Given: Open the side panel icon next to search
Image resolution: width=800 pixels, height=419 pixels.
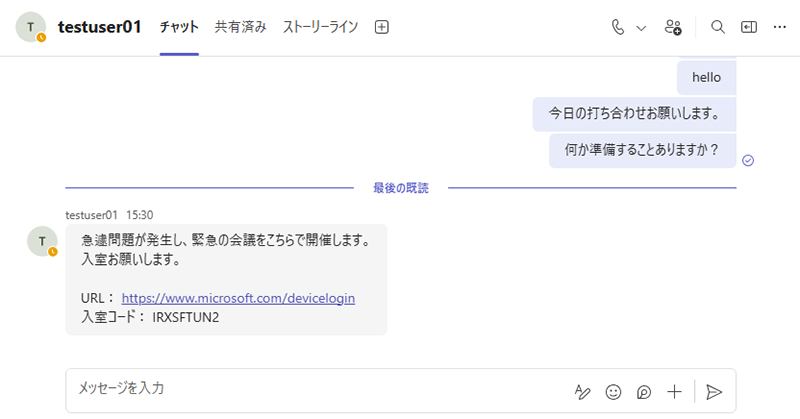Looking at the screenshot, I should 749,27.
